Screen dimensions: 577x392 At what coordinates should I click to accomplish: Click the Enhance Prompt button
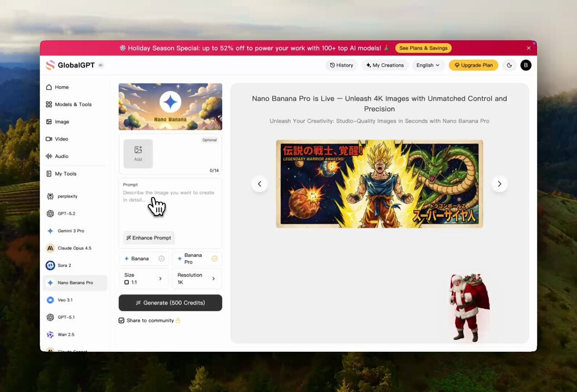pyautogui.click(x=149, y=238)
